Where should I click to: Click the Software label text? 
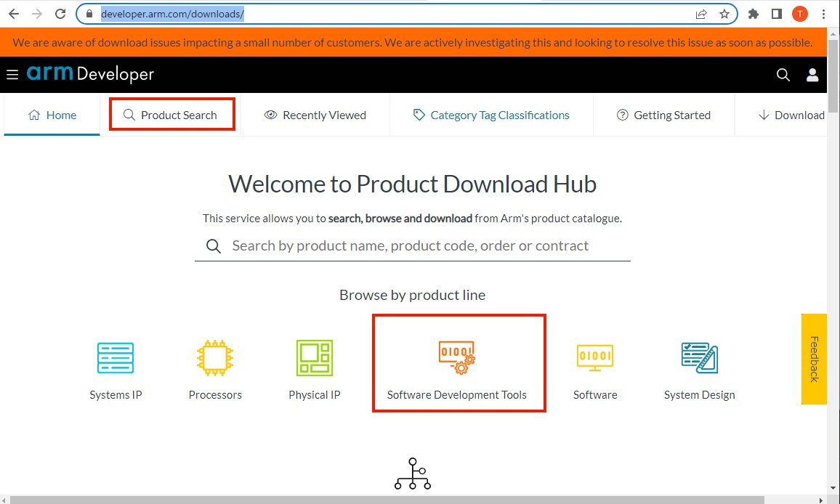point(595,395)
